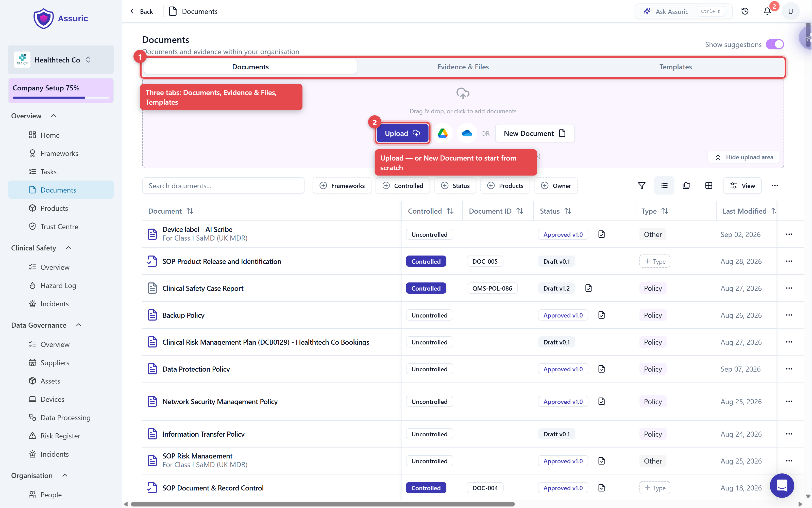The width and height of the screenshot is (812, 508).
Task: Open the Products filter
Action: [x=505, y=185]
